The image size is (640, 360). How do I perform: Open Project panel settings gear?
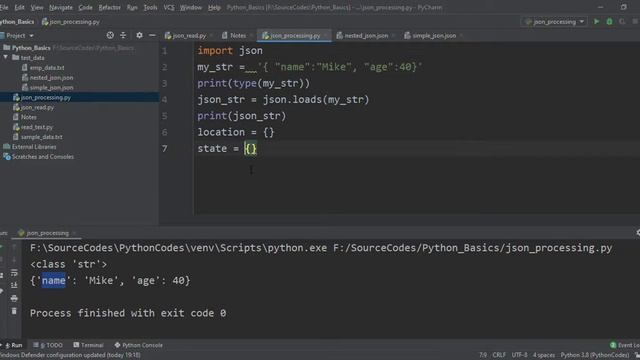(x=139, y=36)
